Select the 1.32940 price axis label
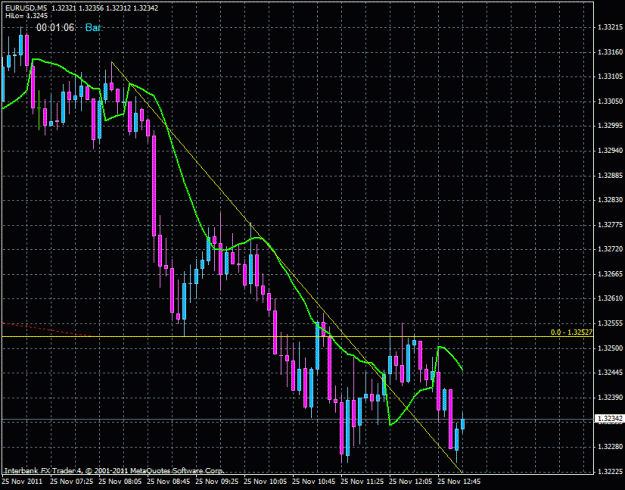This screenshot has height=490, width=625. (x=609, y=151)
